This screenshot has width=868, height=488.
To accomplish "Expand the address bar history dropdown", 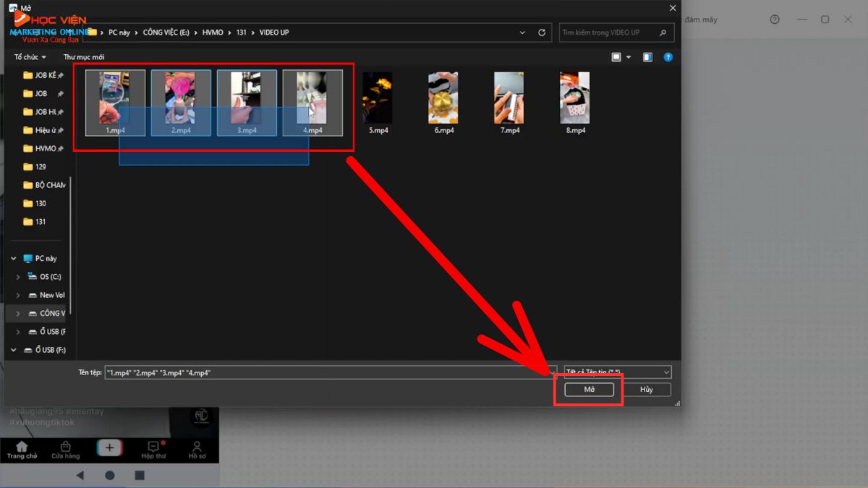I will tap(523, 33).
